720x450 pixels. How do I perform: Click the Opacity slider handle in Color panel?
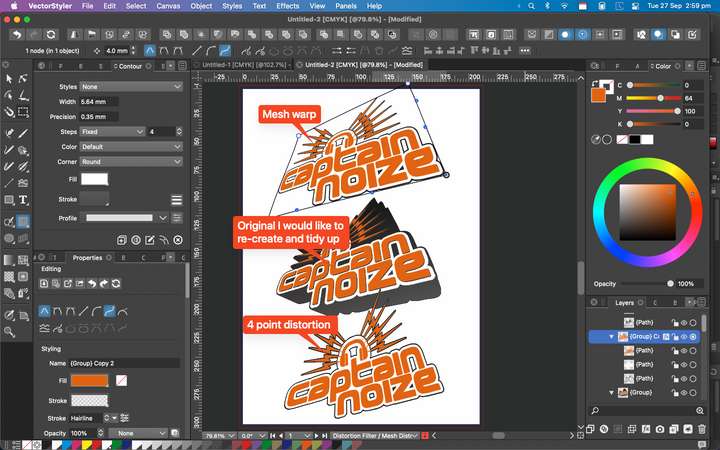pos(670,284)
